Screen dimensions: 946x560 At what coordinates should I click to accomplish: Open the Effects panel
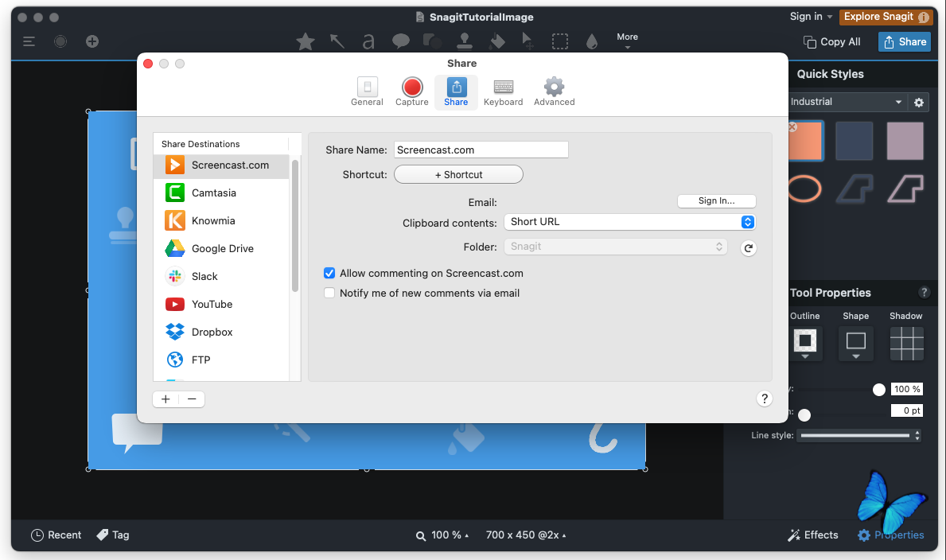coord(812,535)
